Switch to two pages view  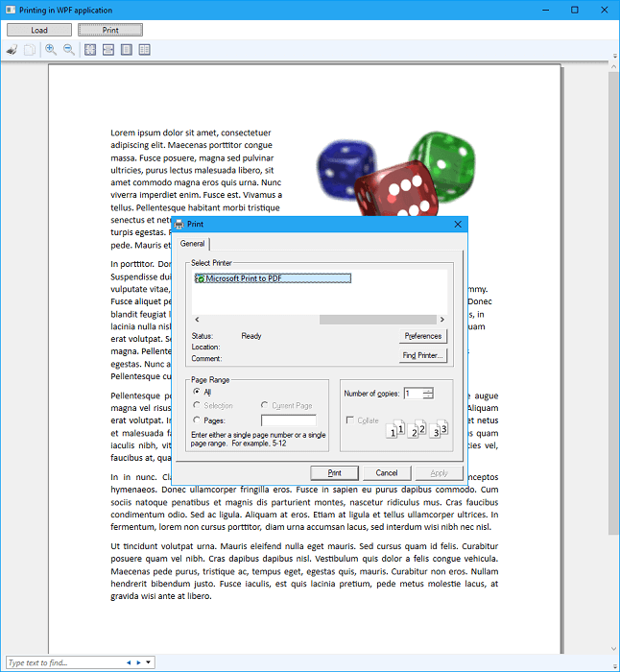click(x=145, y=49)
